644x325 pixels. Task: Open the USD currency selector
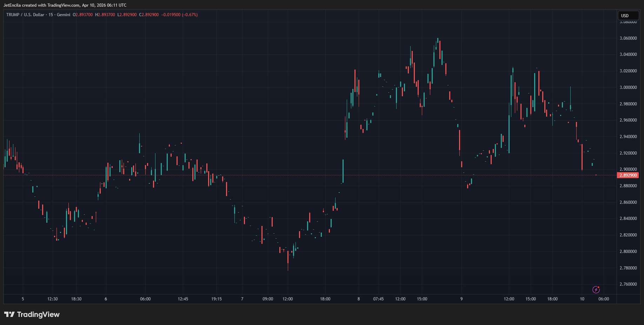[x=628, y=15]
